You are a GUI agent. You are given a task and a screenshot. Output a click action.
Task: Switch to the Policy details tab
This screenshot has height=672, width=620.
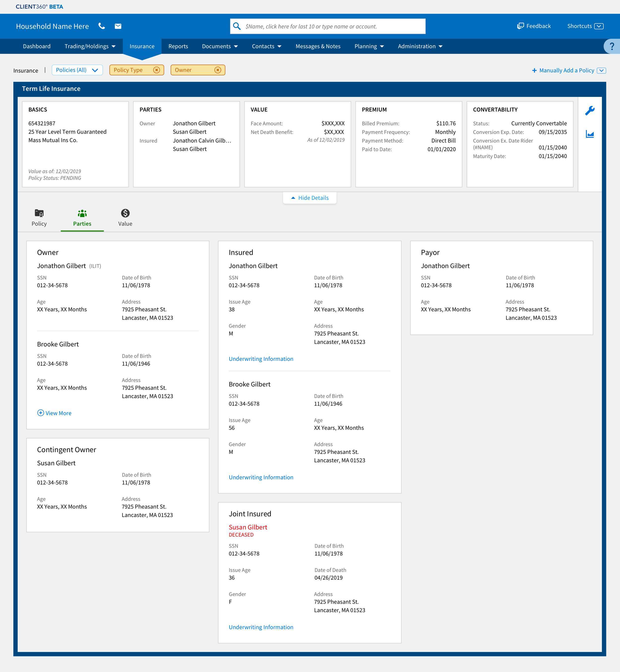(39, 218)
